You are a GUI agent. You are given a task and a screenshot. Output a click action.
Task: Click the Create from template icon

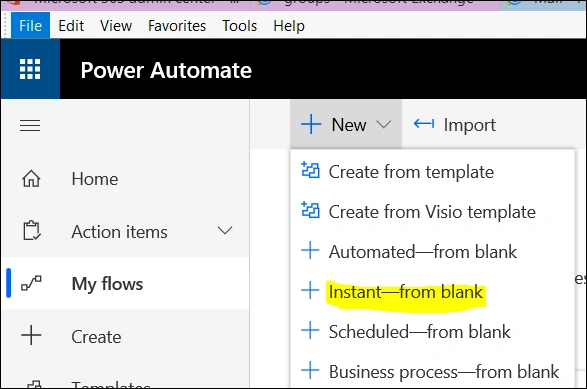tap(310, 170)
